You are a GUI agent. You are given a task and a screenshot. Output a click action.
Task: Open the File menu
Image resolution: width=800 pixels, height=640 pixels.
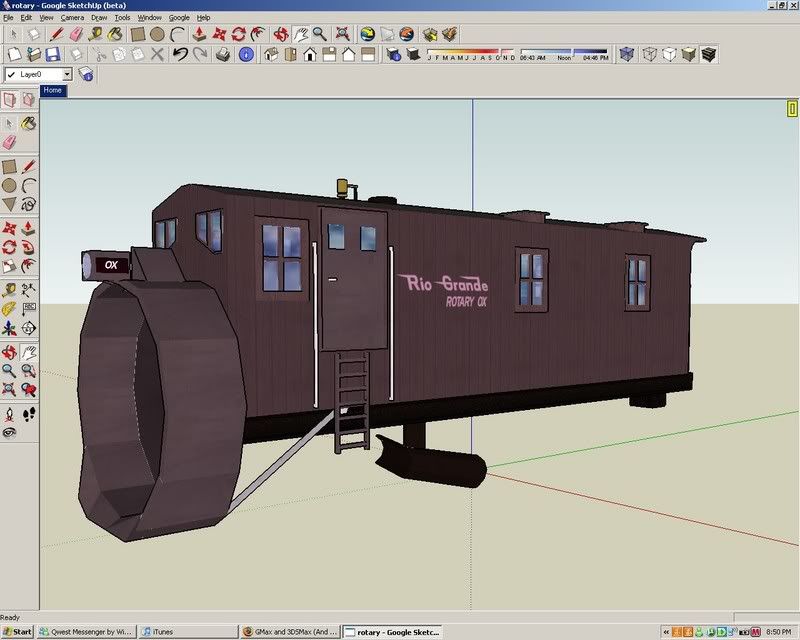coord(8,17)
